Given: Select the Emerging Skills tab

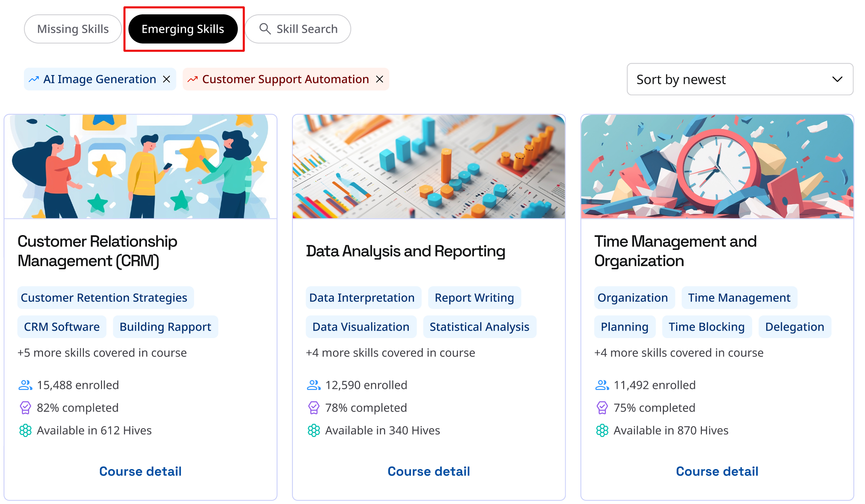Looking at the screenshot, I should pyautogui.click(x=183, y=29).
